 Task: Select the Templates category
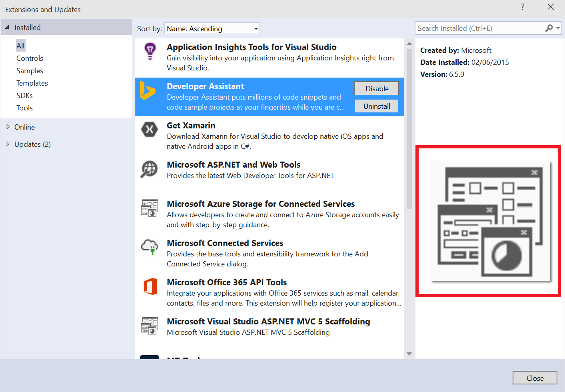pos(32,83)
